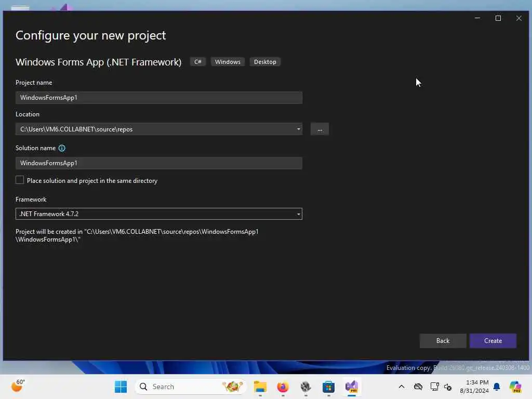Go Back to template selection
Screen dimensions: 532x399
tap(443, 341)
